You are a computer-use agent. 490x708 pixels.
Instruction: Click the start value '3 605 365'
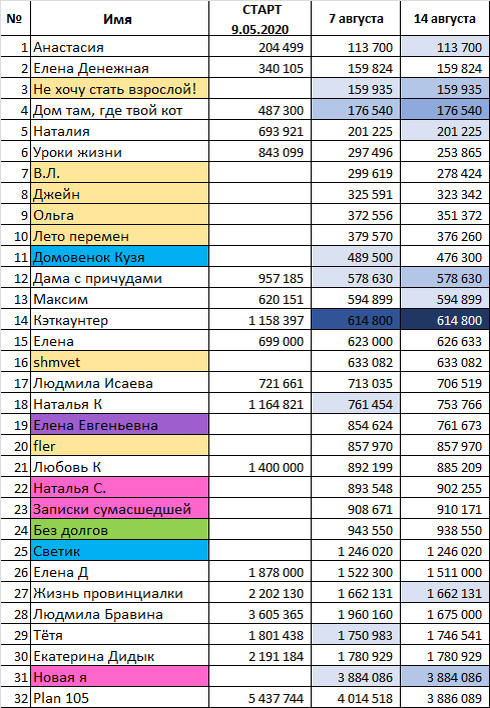click(x=260, y=614)
